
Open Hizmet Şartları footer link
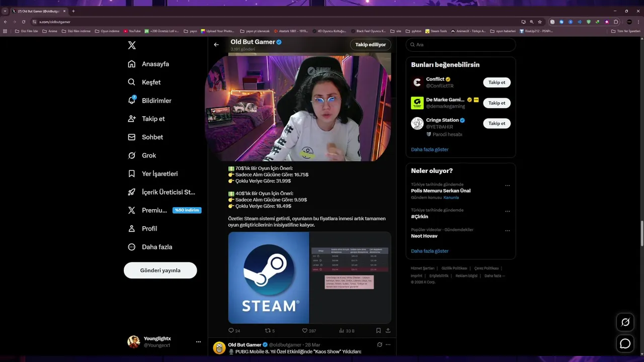[x=422, y=268]
